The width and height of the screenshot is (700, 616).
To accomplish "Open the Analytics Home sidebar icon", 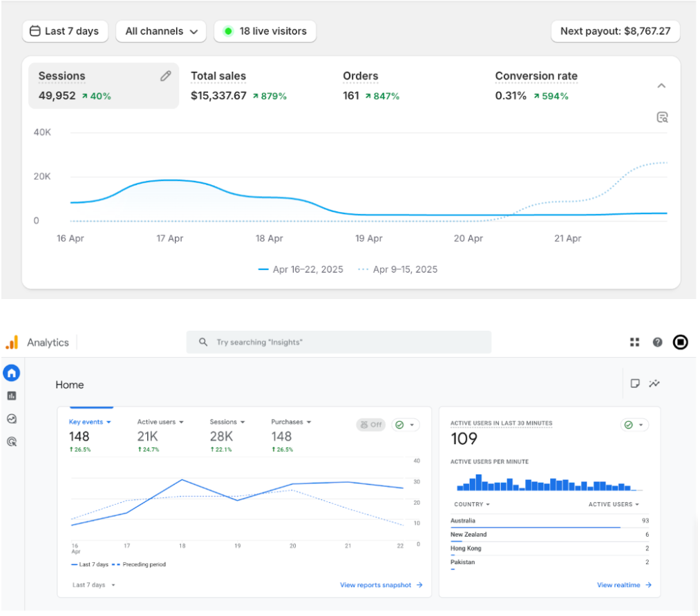I will point(11,373).
